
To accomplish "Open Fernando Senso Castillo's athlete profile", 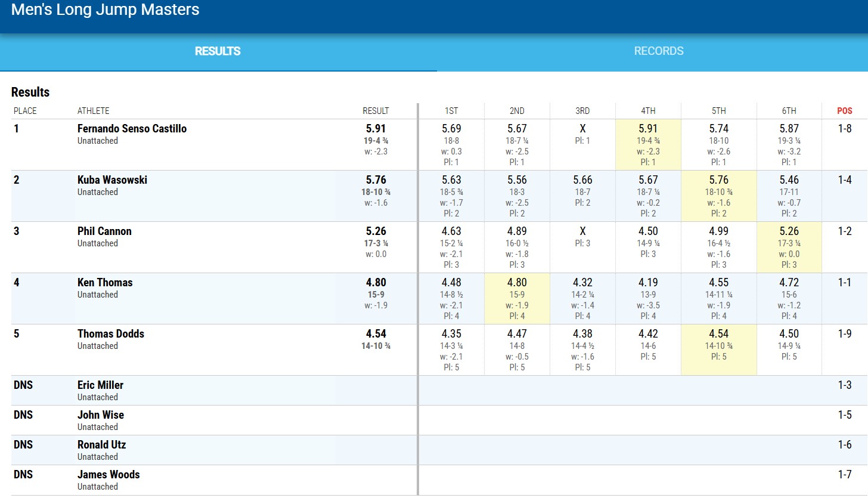I will pyautogui.click(x=132, y=129).
